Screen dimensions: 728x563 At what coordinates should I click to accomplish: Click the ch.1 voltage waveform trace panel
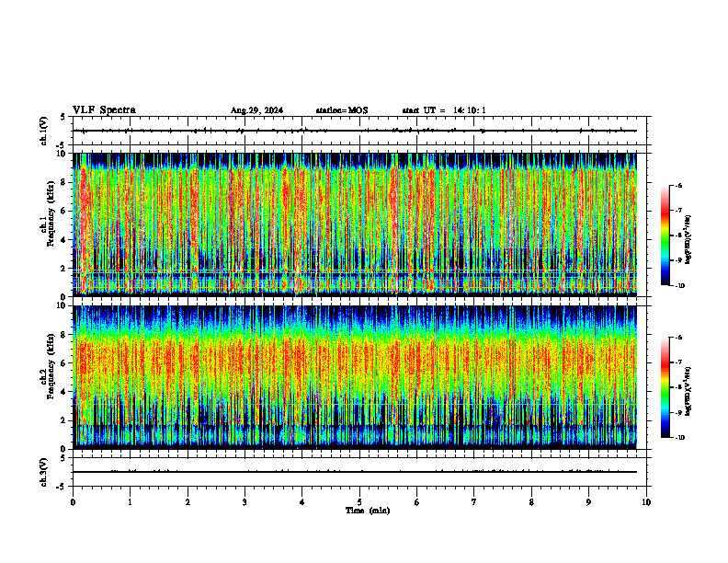(359, 131)
